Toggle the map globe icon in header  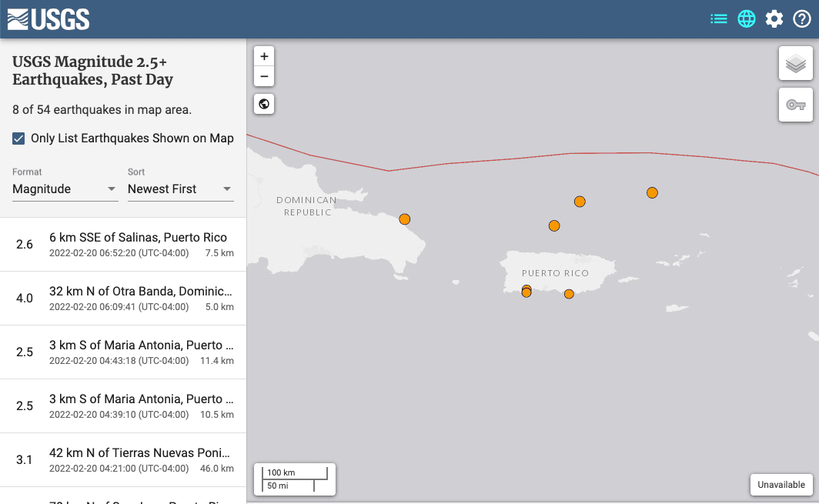[x=747, y=19]
